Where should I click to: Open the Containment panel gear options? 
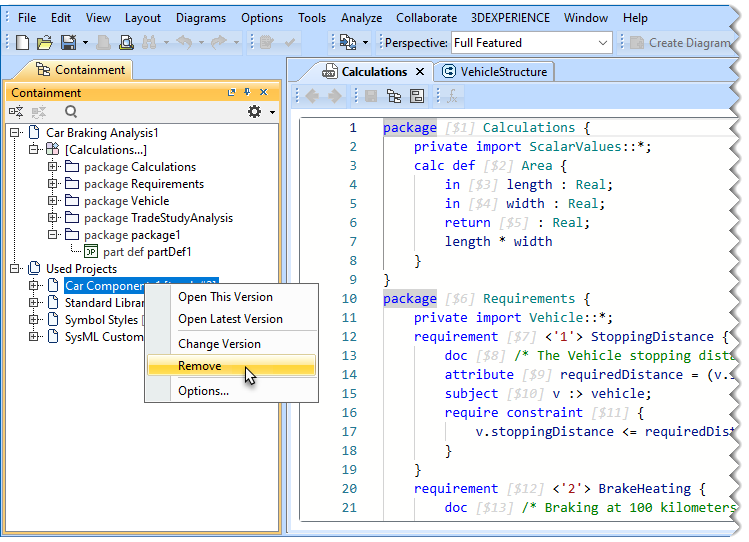coord(255,113)
